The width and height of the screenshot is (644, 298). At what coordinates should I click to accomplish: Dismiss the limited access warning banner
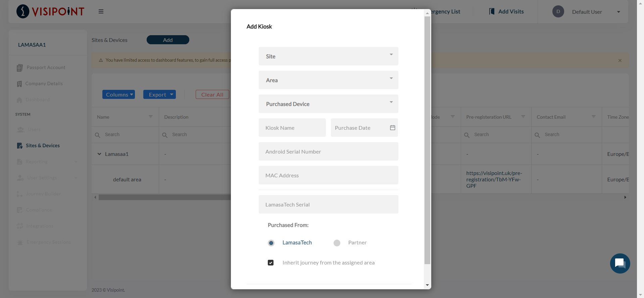pos(620,61)
